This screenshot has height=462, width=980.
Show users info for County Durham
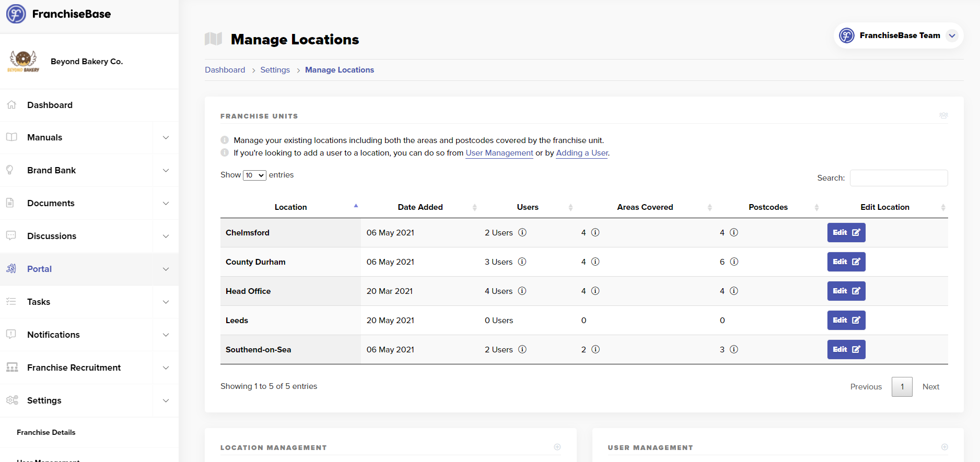[522, 262]
